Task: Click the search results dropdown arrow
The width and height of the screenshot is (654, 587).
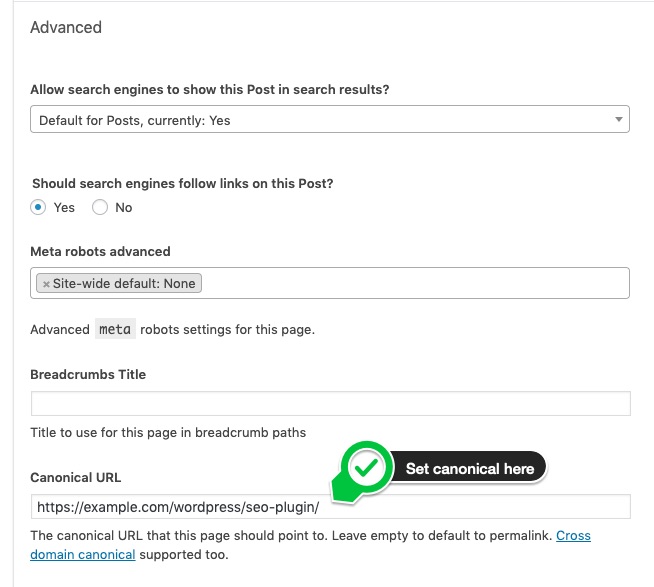Action: [619, 119]
